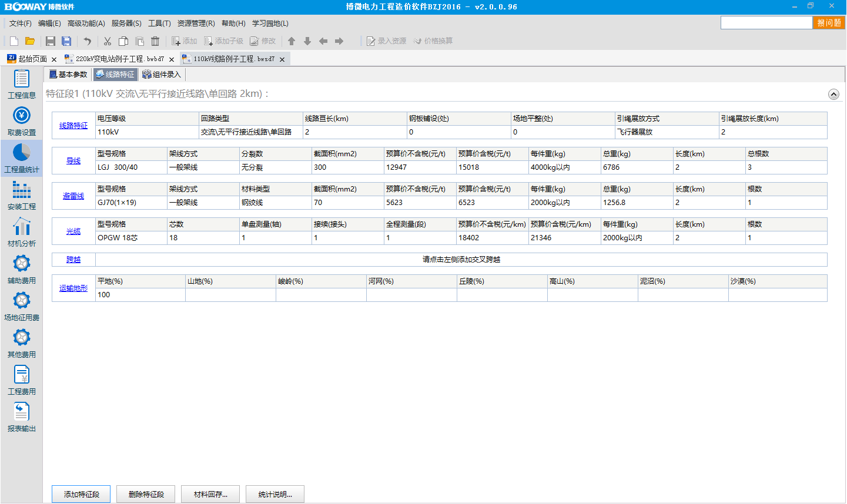Open the 高级功能(A) menu
The image size is (847, 504).
click(86, 23)
